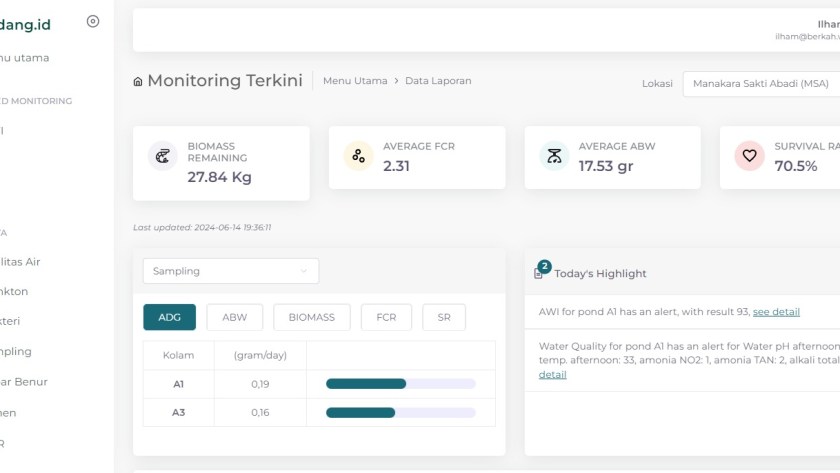Click the Average FCR pellets icon

358,156
